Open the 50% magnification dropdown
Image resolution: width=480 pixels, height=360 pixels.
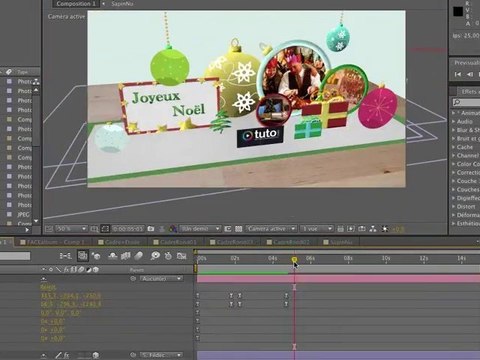pyautogui.click(x=71, y=229)
